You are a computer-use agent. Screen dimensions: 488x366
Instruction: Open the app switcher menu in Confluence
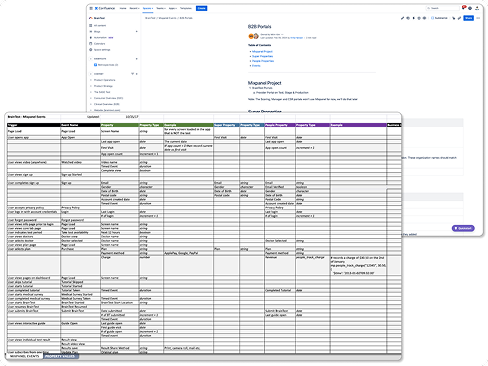(91, 8)
